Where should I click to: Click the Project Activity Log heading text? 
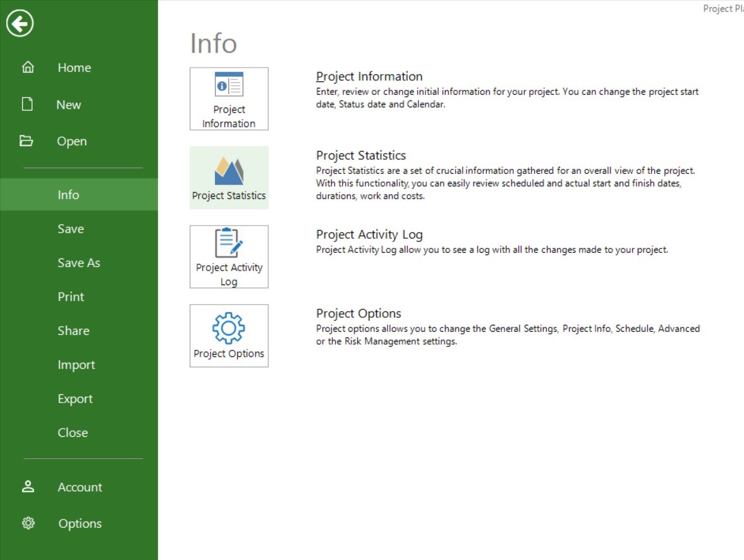[369, 234]
